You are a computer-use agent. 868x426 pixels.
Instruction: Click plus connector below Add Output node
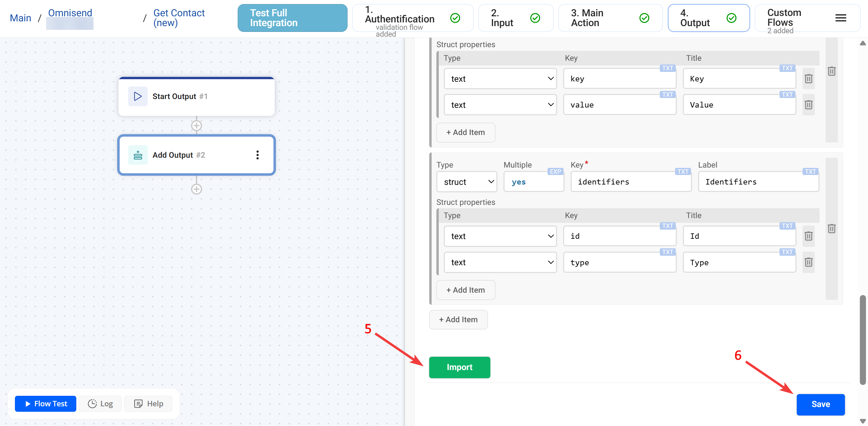pos(197,189)
